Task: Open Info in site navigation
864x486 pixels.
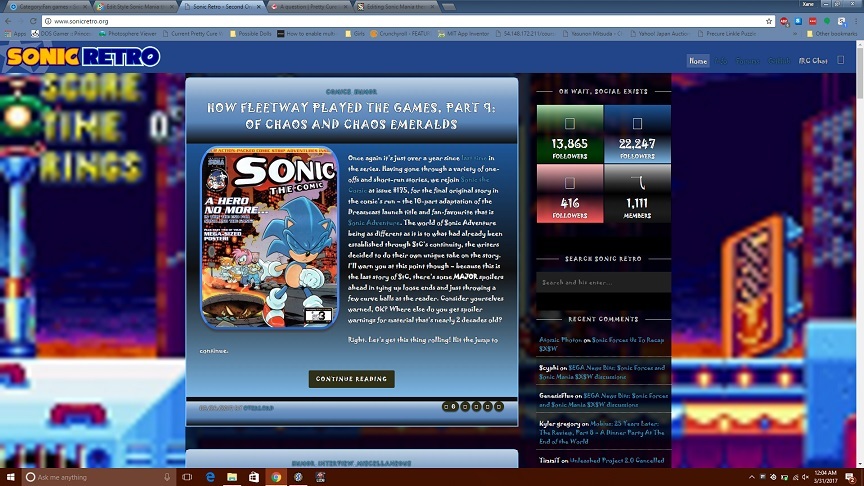Action: (721, 61)
